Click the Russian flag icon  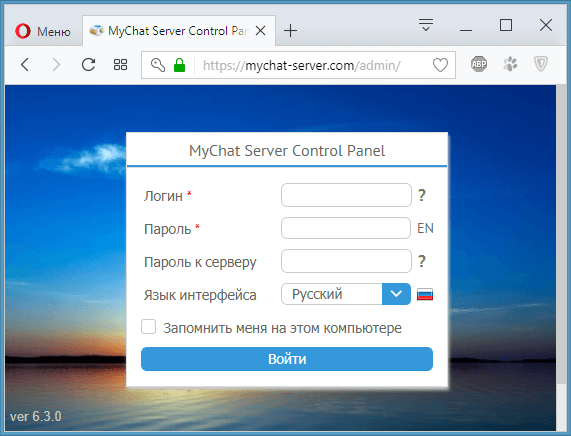(x=425, y=294)
